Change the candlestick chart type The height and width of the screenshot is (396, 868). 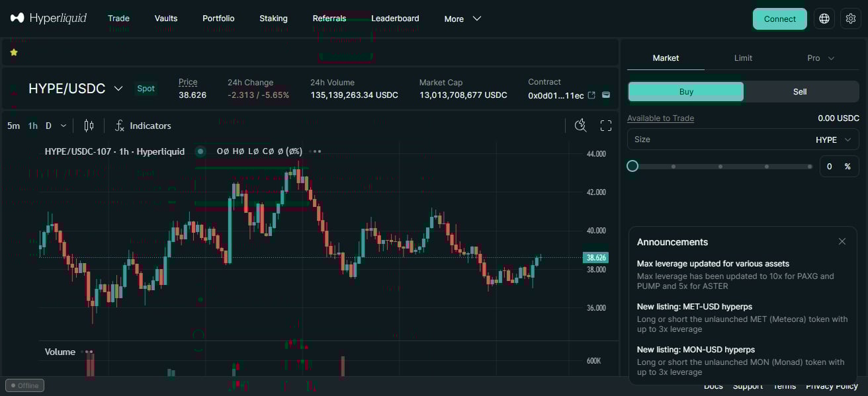89,126
